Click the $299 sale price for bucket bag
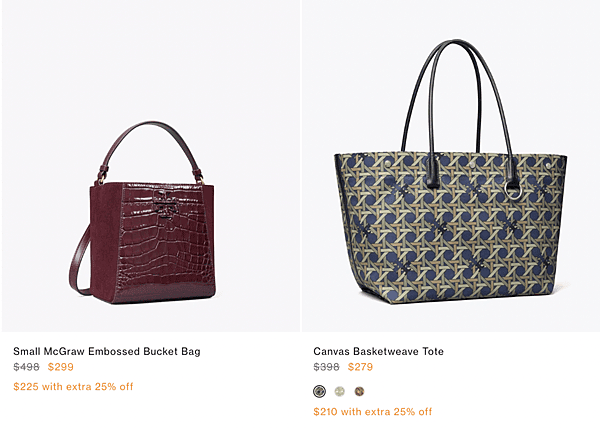This screenshot has height=428, width=600. click(x=60, y=367)
